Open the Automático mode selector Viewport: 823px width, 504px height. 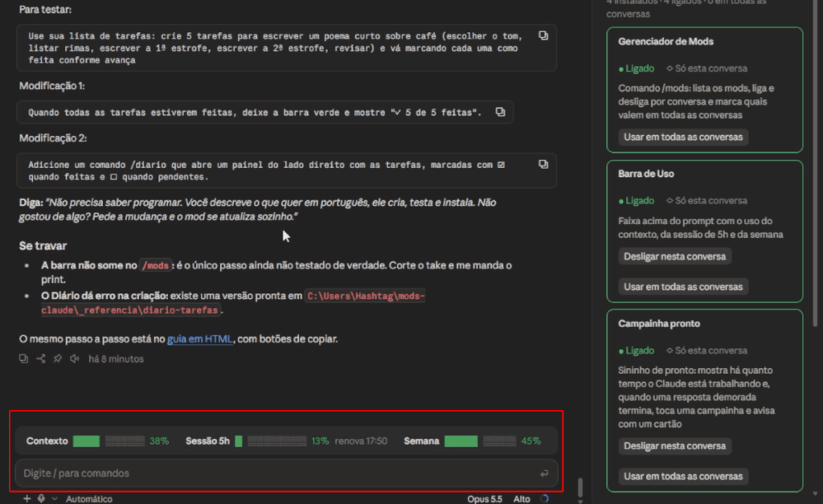88,498
